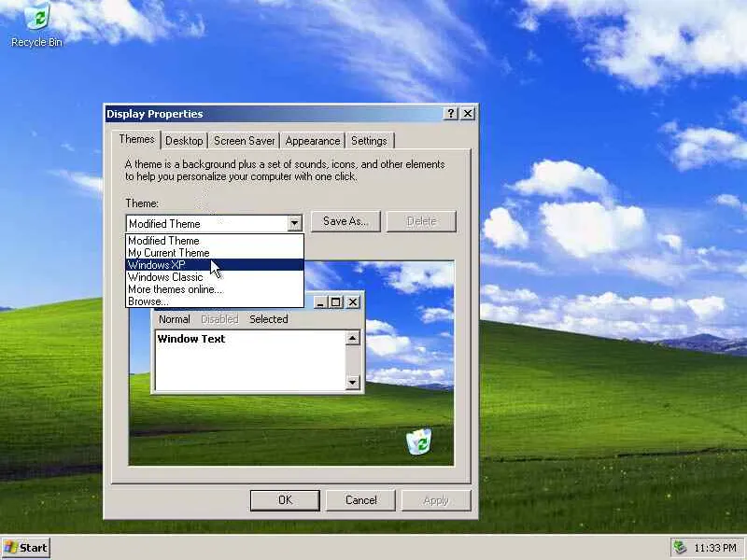
Task: Select Modified Theme in dropdown list
Action: pyautogui.click(x=215, y=241)
